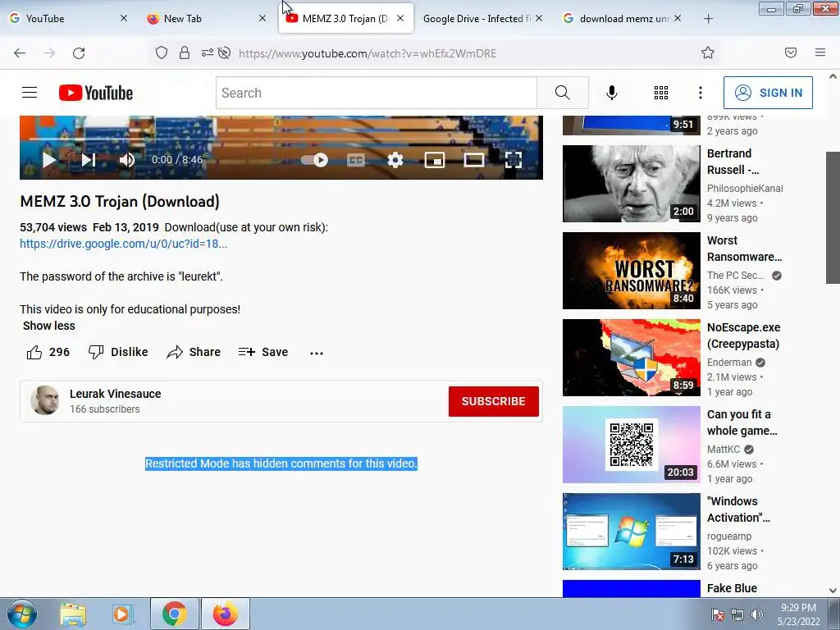Enter full screen mode
Viewport: 840px width, 630px height.
click(x=514, y=160)
